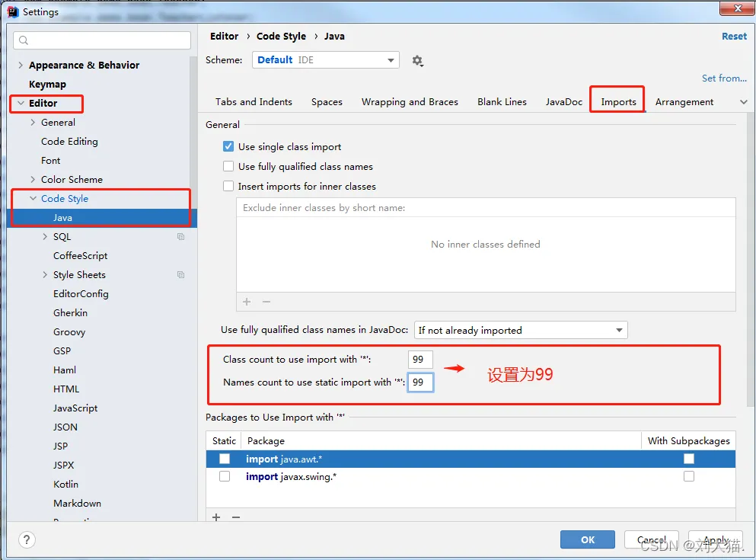756x560 pixels.
Task: Add a package with the bottom plus icon
Action: [x=216, y=517]
